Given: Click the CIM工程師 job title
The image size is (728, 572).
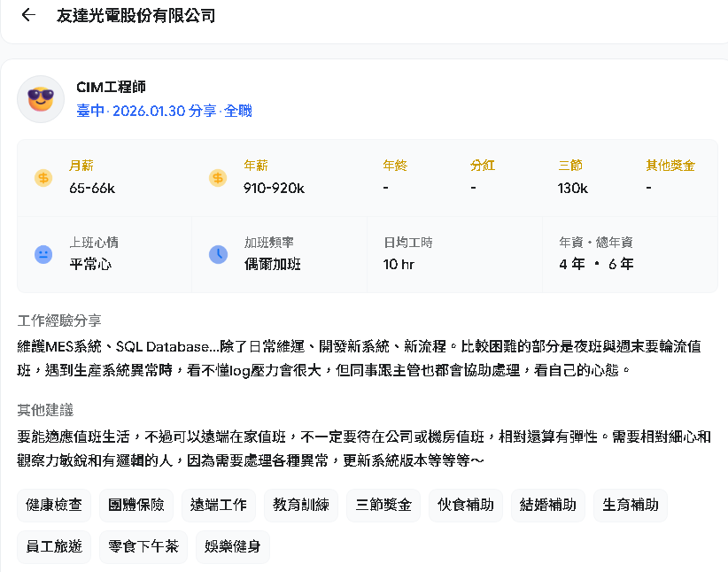Looking at the screenshot, I should coord(111,87).
